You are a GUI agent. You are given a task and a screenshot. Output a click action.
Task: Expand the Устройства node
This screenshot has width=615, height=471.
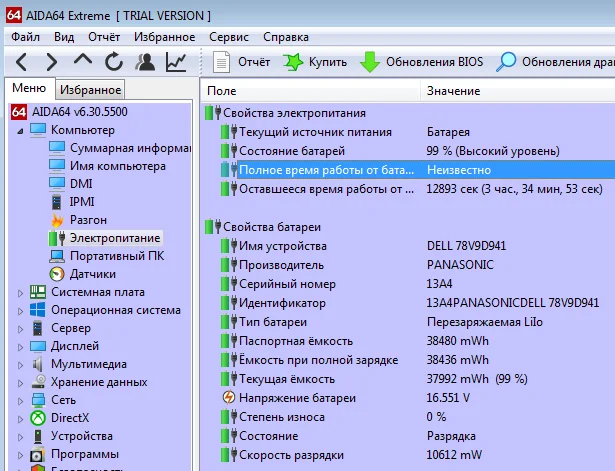pos(20,437)
